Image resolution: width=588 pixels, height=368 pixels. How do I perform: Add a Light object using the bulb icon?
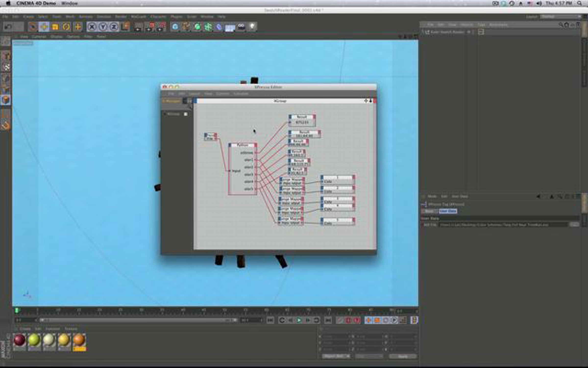click(252, 27)
